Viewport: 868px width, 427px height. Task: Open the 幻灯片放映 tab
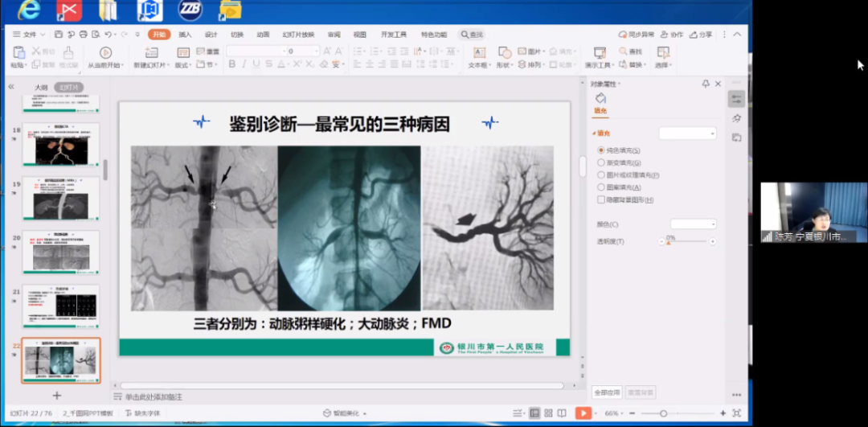tap(298, 35)
